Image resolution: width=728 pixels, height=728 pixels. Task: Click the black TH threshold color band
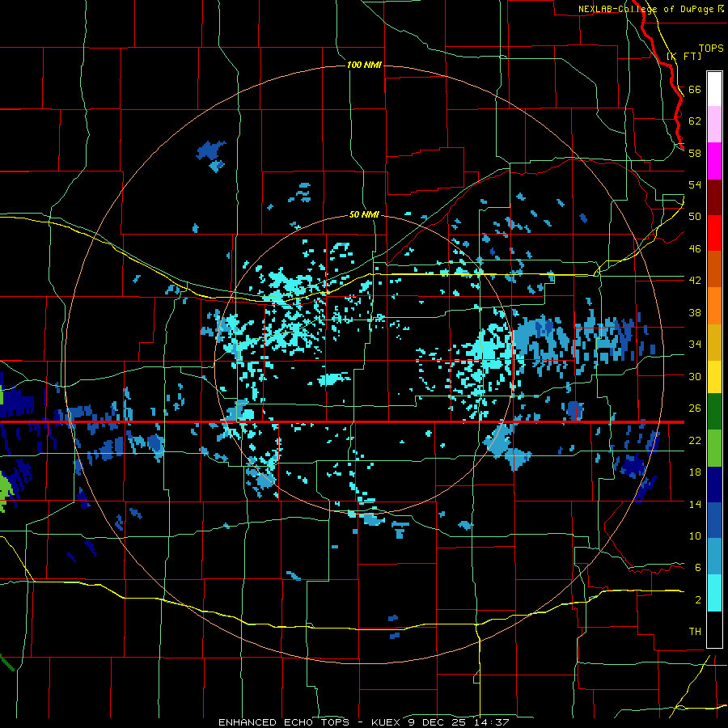(x=714, y=629)
